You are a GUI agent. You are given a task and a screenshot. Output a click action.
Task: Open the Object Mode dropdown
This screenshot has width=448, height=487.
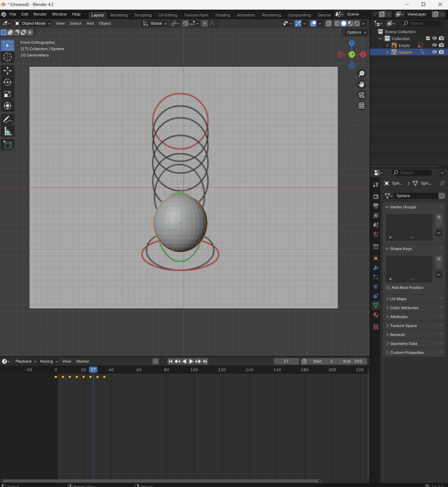coord(33,23)
